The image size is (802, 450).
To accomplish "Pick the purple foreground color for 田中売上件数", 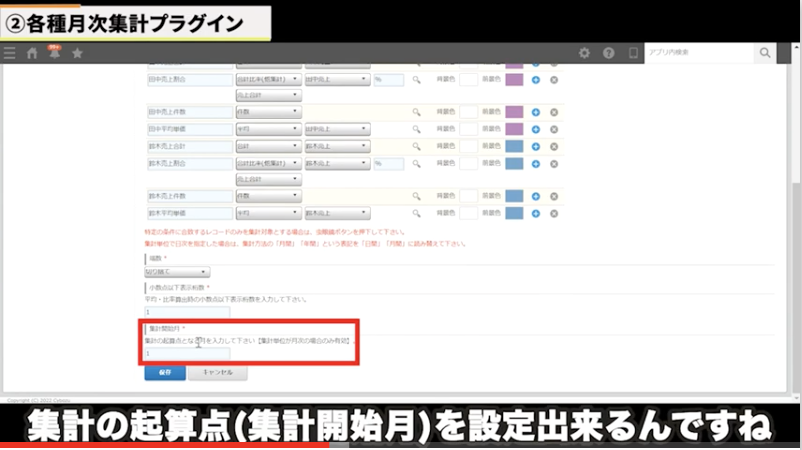I will coord(514,112).
